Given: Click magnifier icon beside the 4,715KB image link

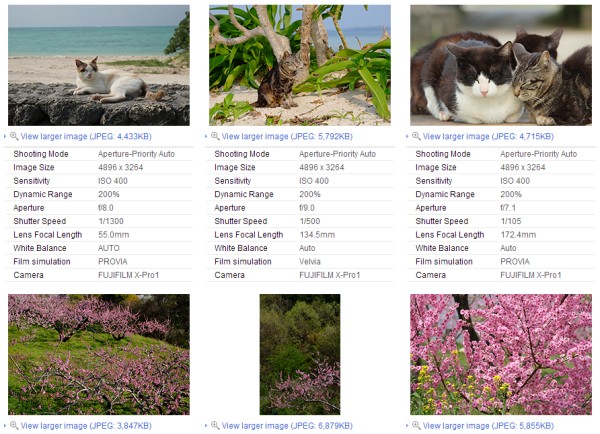Looking at the screenshot, I should point(416,136).
